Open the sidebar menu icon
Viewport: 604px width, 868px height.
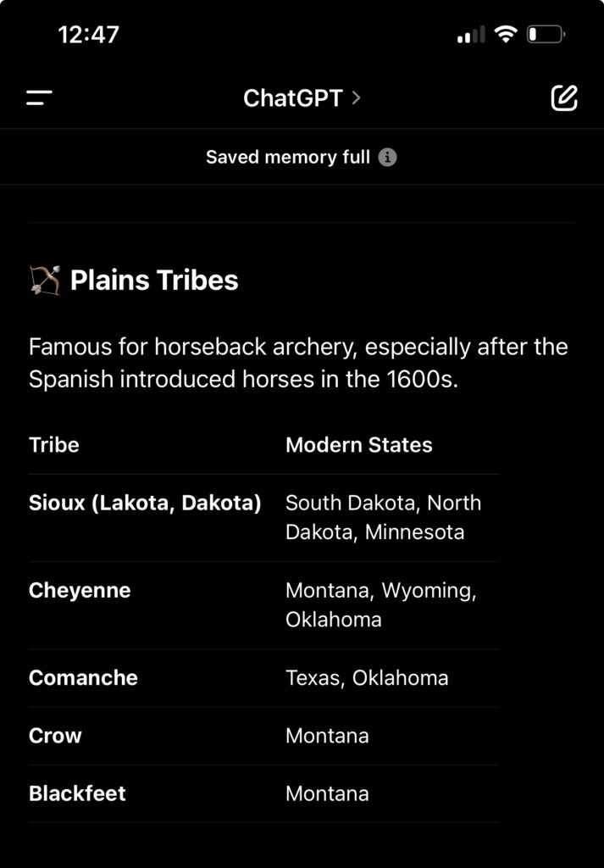(x=39, y=98)
